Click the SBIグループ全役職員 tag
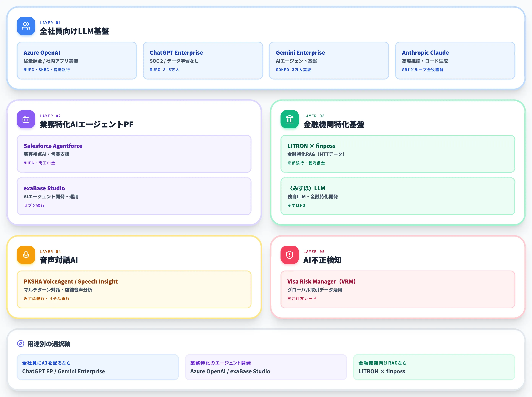The width and height of the screenshot is (532, 397). [423, 70]
